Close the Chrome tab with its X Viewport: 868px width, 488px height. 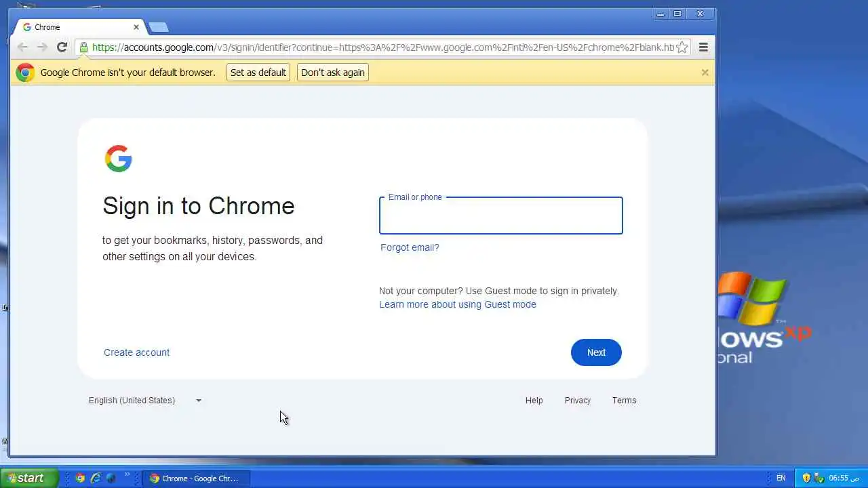[136, 27]
